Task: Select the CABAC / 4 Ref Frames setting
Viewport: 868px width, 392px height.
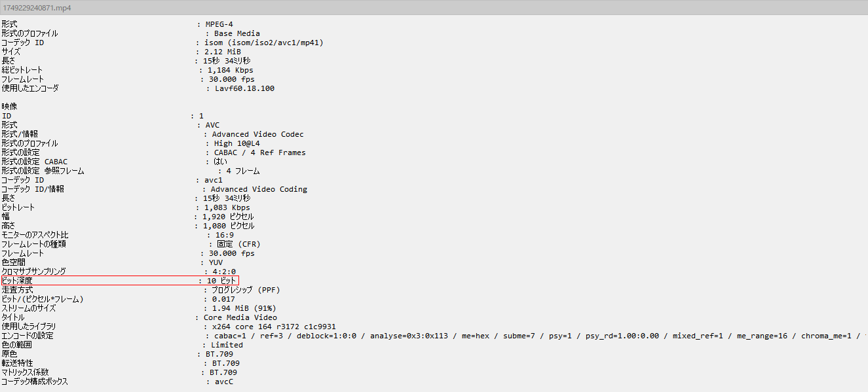Action: click(x=259, y=152)
